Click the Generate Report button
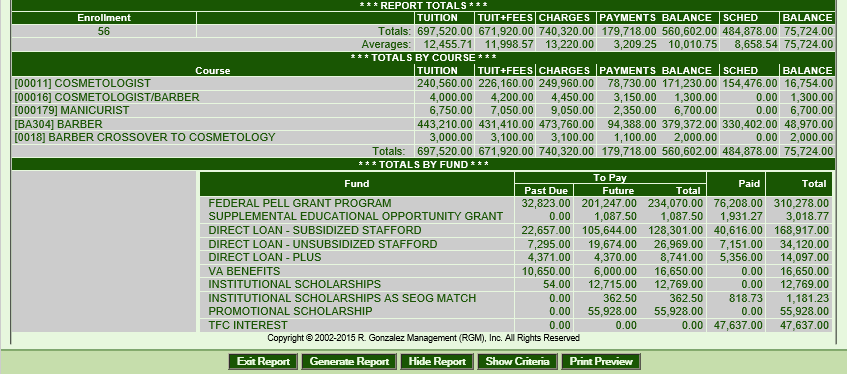Image resolution: width=847 pixels, height=374 pixels. (x=349, y=362)
